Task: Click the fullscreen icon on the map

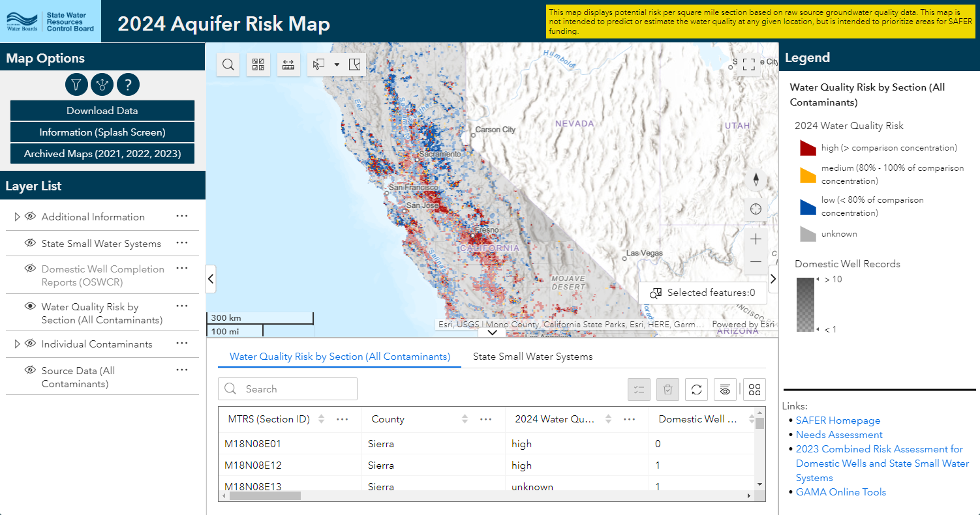Action: point(748,64)
